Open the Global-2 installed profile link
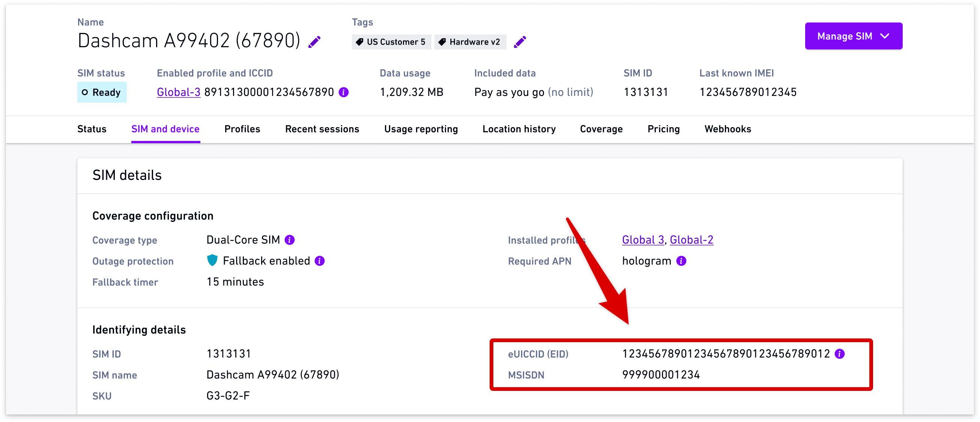Screen dimensions: 980x422 click(691, 240)
